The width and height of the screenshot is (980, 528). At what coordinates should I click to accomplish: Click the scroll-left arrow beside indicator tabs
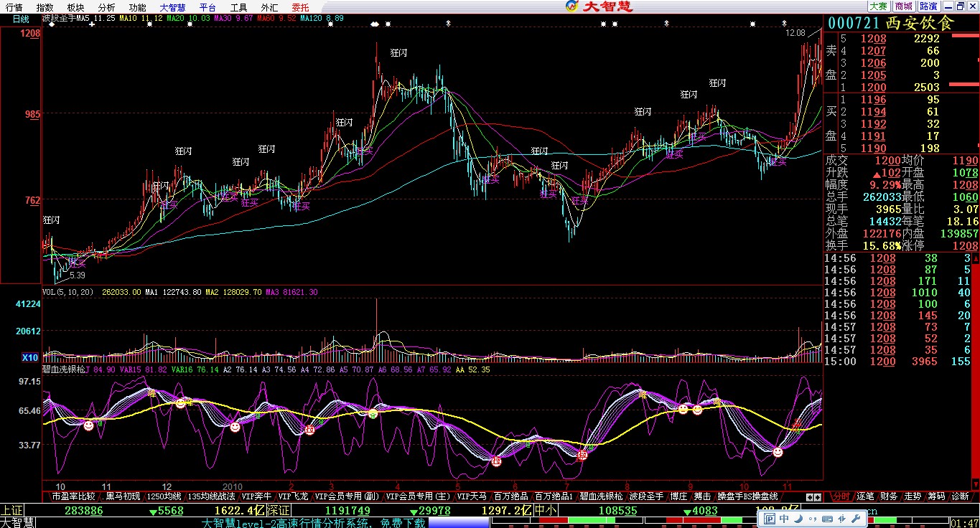(x=809, y=496)
